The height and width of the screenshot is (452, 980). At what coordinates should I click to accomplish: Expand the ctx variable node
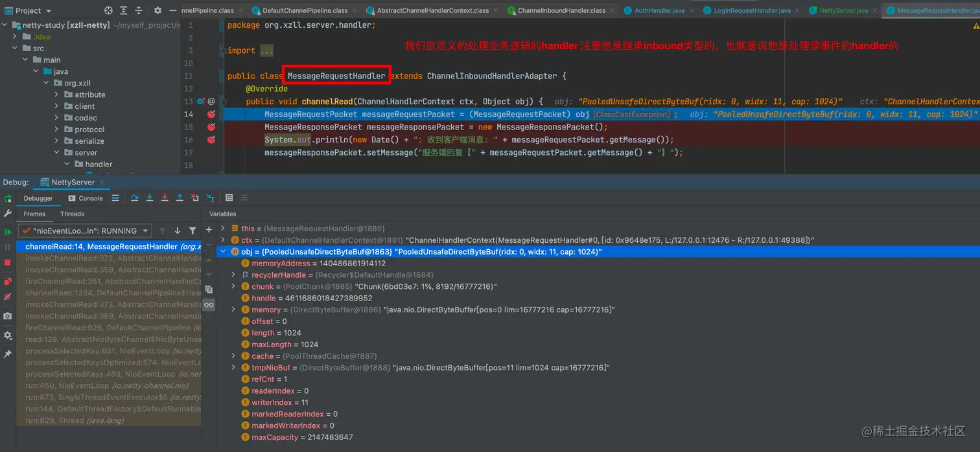(223, 240)
